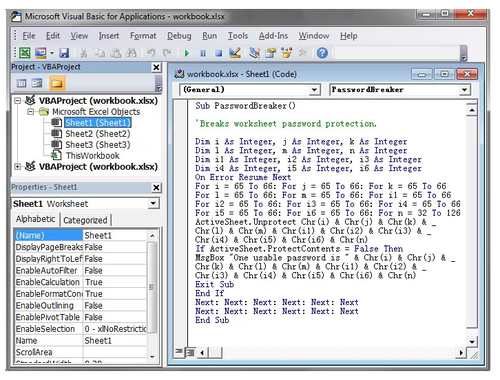Click the View Object icon in Project pane
The height and width of the screenshot is (380, 500).
37,83
